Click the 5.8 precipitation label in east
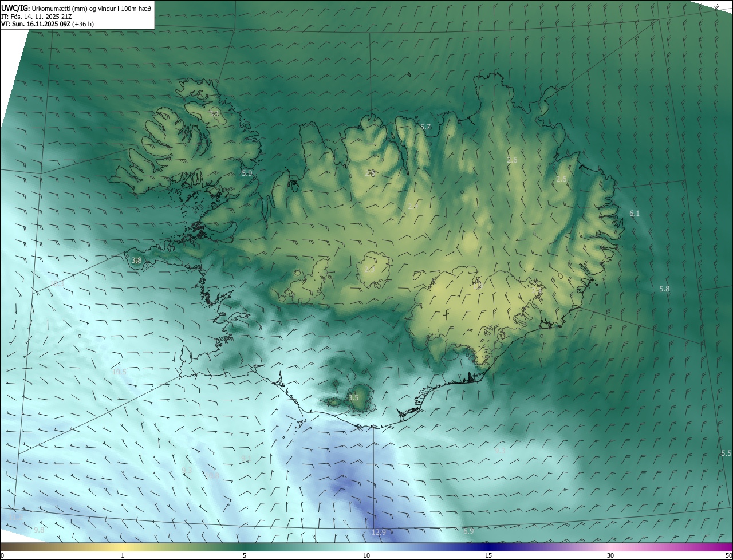The image size is (733, 560). 664,289
